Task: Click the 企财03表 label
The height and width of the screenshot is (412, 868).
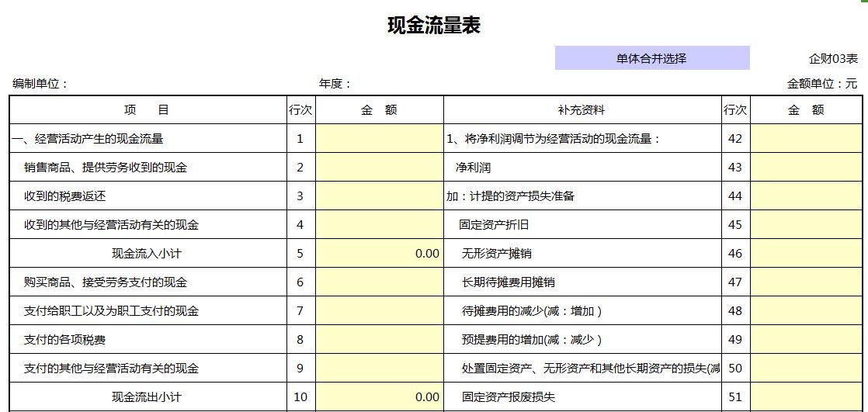Action: pos(833,59)
